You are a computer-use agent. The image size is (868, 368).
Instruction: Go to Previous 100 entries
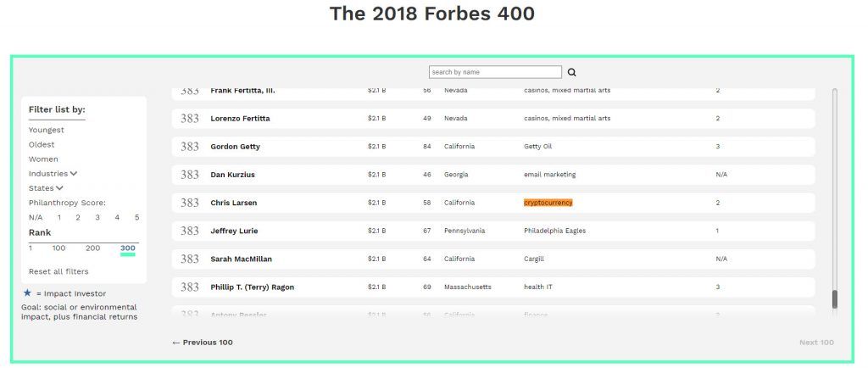click(202, 343)
